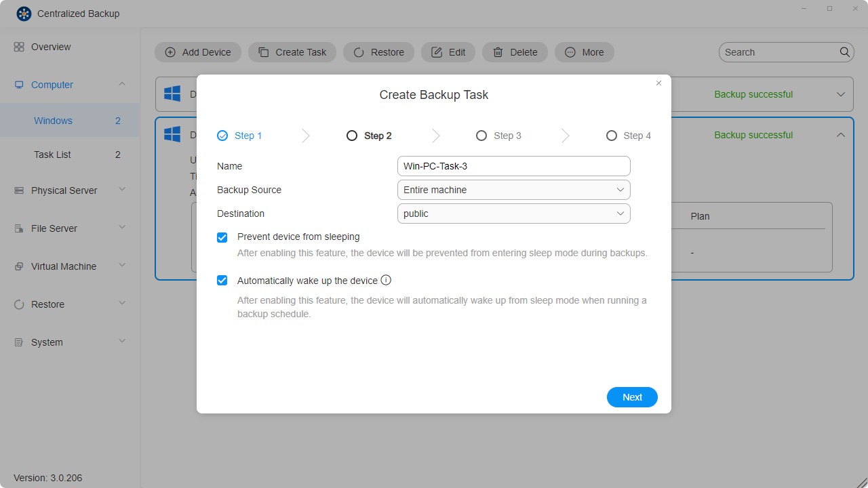Screen dimensions: 868x488
Task: Click the Add Device icon
Action: [170, 52]
